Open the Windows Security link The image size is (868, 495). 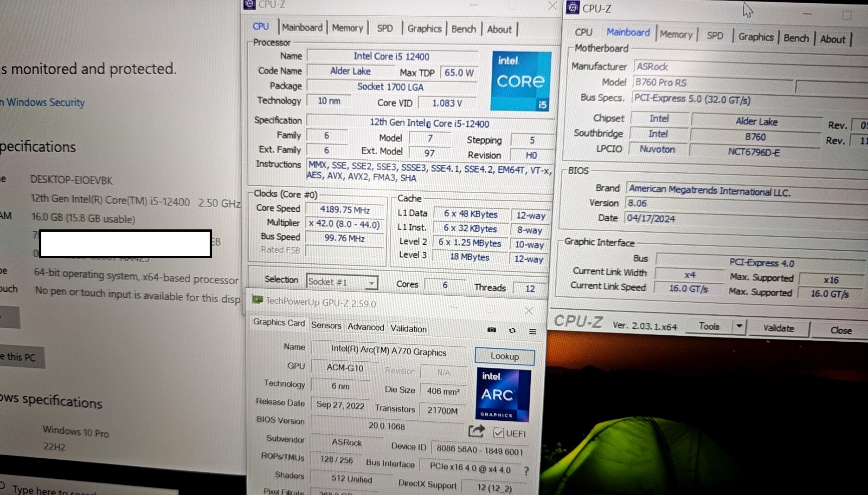[45, 103]
